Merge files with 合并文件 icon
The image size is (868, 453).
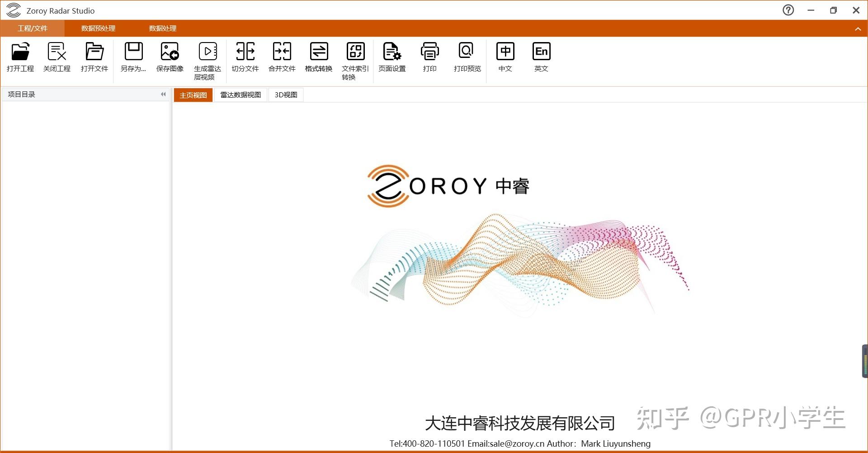click(282, 57)
